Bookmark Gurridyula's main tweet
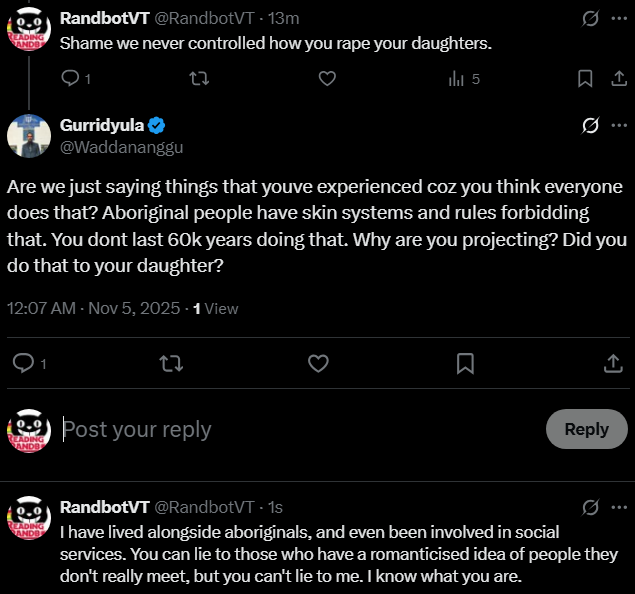This screenshot has width=635, height=594. tap(465, 364)
